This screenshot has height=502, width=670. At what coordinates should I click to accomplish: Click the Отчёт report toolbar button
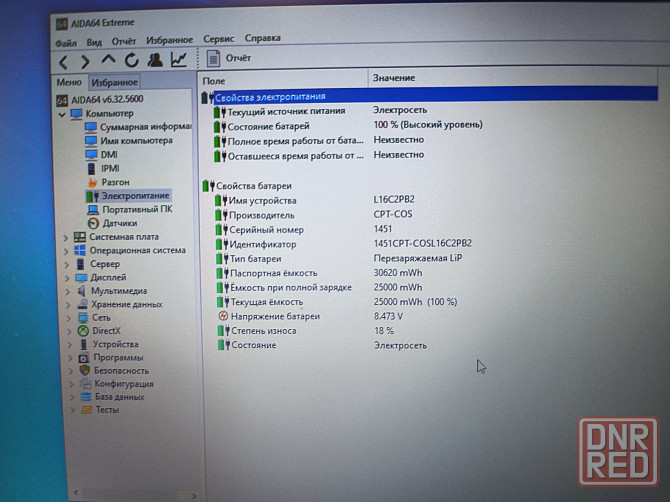(229, 58)
